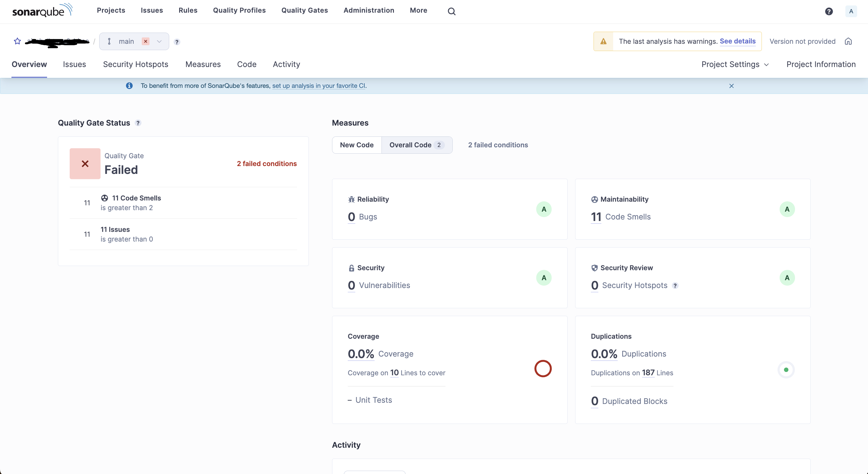Click the analysis warning triangle icon
Viewport: 868px width, 474px height.
click(x=603, y=41)
